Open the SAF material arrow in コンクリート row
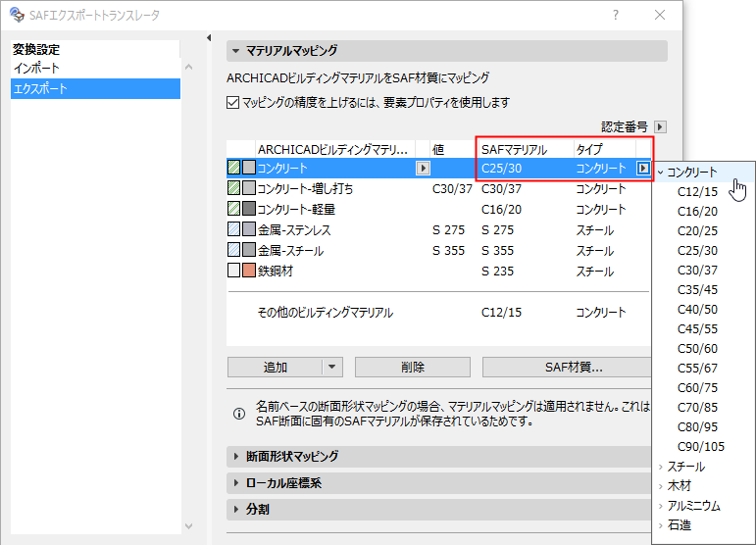The image size is (756, 545). 642,168
